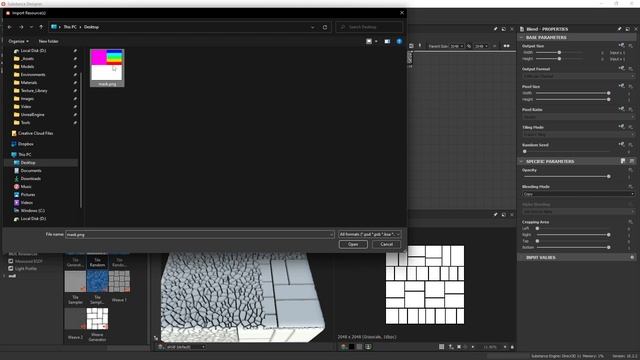Viewport: 640px width, 360px height.
Task: Click Tiling Mode inheritance icon
Action: coord(621,126)
